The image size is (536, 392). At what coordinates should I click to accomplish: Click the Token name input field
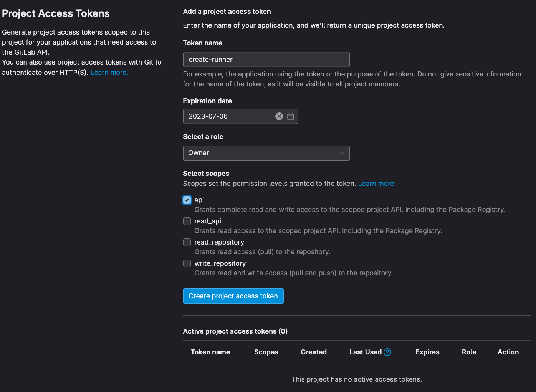[x=266, y=60]
